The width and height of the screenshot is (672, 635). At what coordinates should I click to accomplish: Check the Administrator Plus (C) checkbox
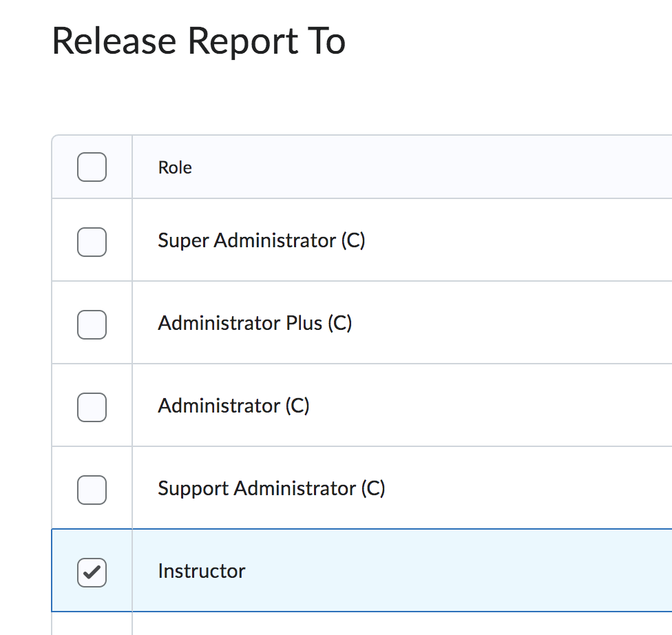pos(92,324)
